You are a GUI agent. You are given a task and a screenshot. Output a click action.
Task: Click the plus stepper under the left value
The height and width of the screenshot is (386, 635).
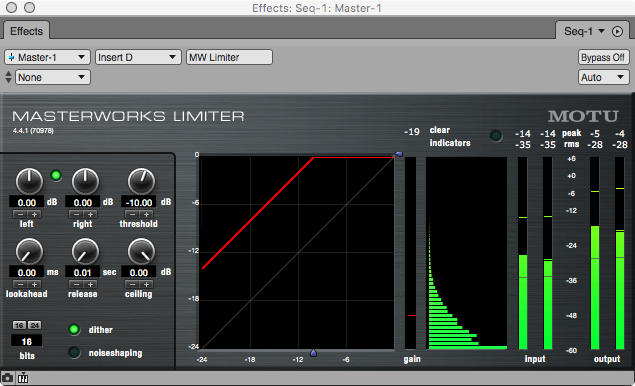click(34, 214)
